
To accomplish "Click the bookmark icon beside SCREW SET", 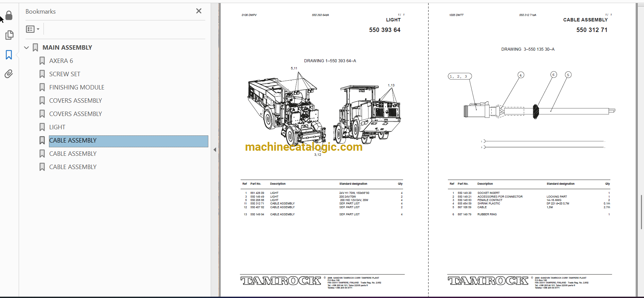I will click(x=42, y=74).
